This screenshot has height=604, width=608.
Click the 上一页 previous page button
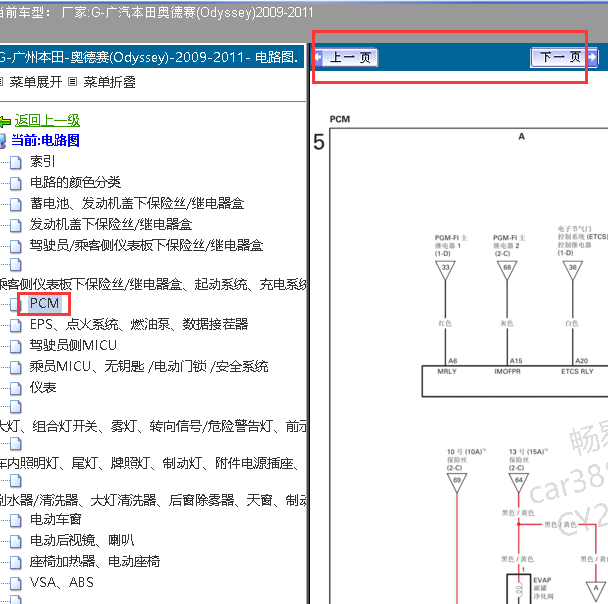point(346,57)
